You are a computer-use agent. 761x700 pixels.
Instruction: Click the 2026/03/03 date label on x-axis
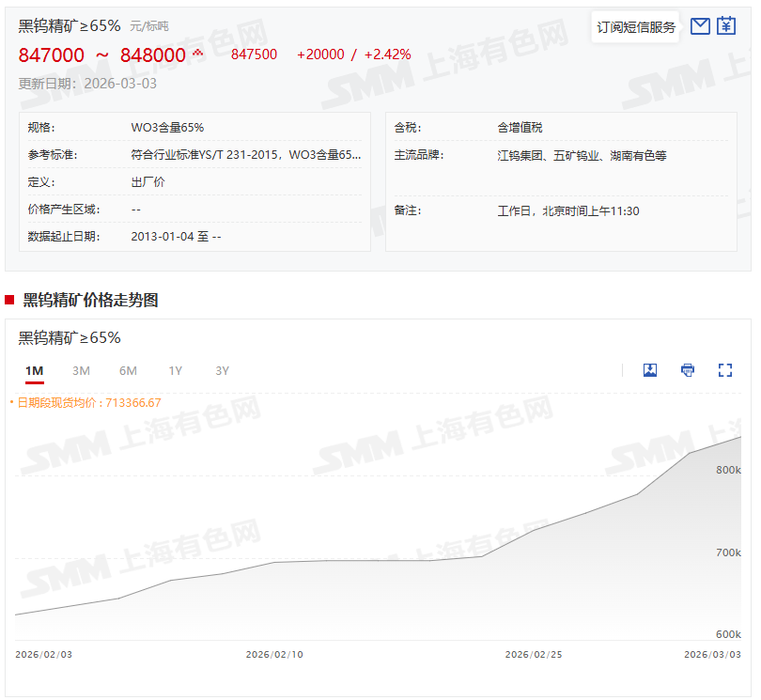coord(712,654)
